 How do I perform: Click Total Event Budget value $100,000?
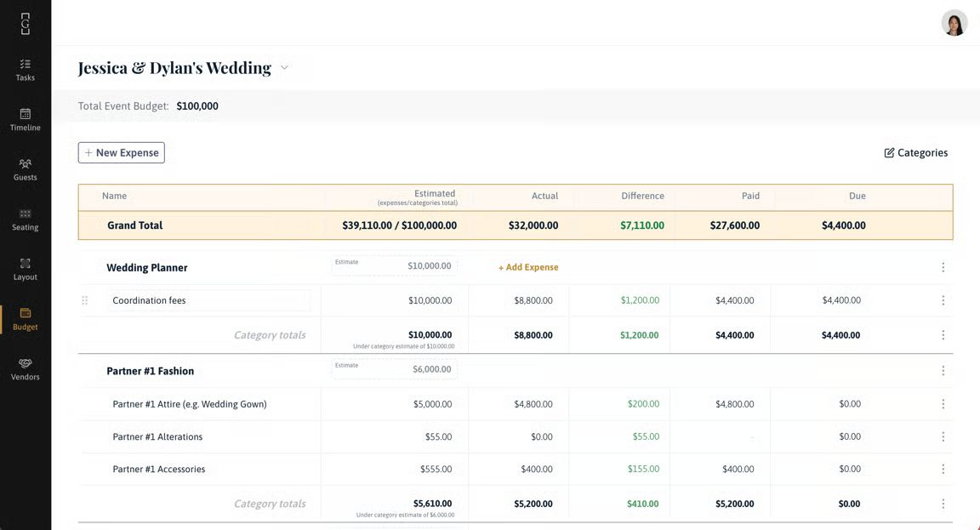point(197,106)
